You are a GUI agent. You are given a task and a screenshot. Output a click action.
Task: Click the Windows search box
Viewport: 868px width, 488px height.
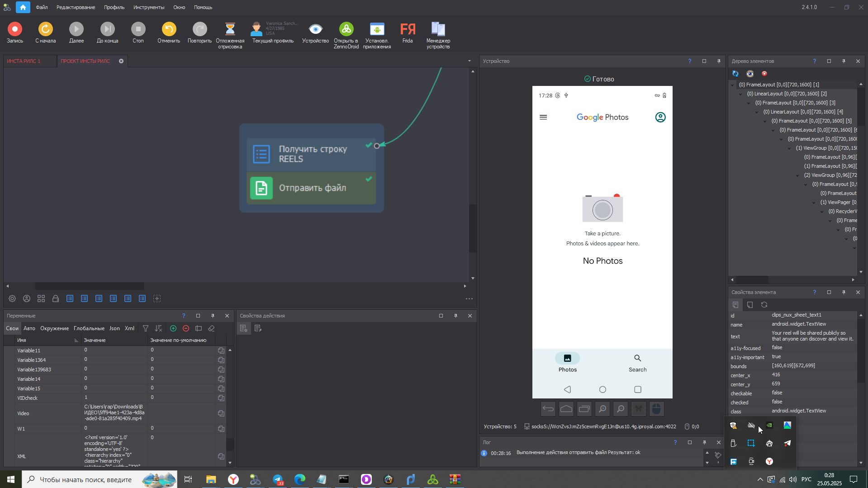[86, 479]
